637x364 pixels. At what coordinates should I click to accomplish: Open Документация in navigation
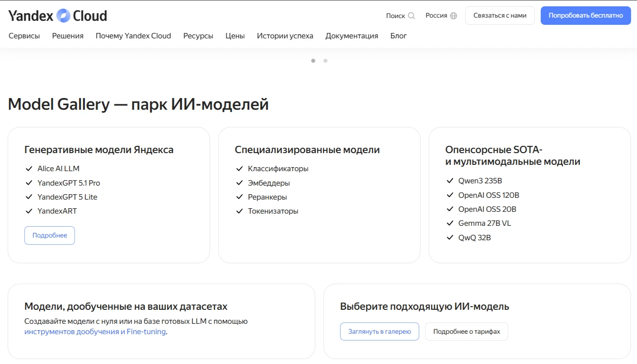(352, 36)
